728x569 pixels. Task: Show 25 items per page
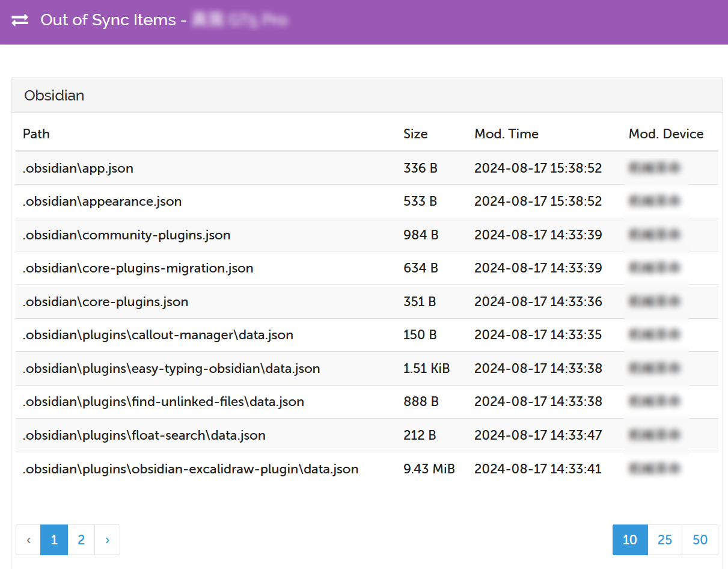click(664, 540)
